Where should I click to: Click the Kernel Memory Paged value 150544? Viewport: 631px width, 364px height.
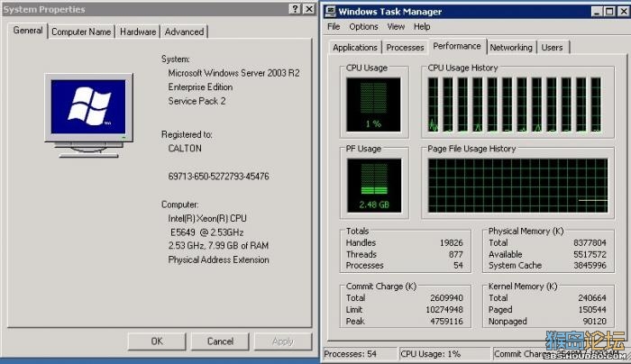[592, 310]
